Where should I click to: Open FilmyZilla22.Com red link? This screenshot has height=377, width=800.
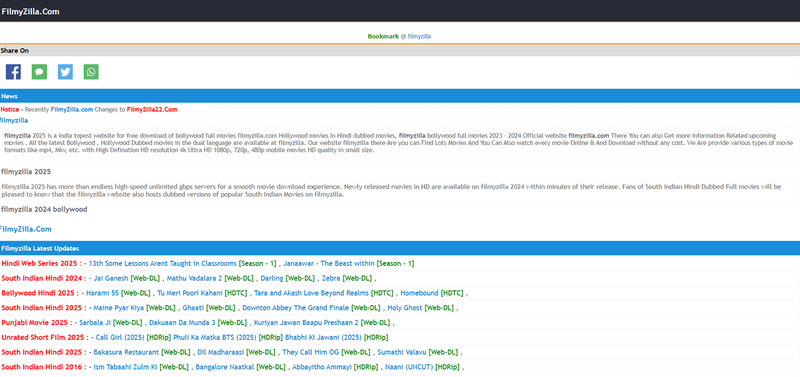[152, 110]
